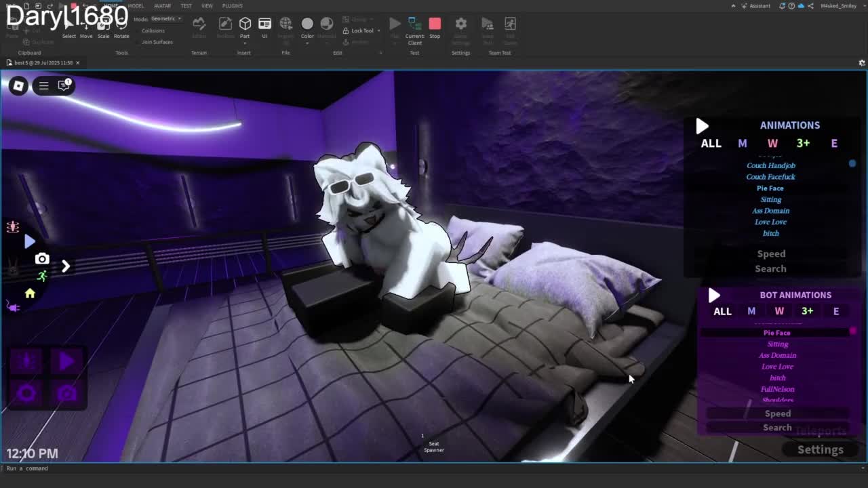Insert a Part from the toolbar
This screenshot has width=868, height=488.
point(245,26)
